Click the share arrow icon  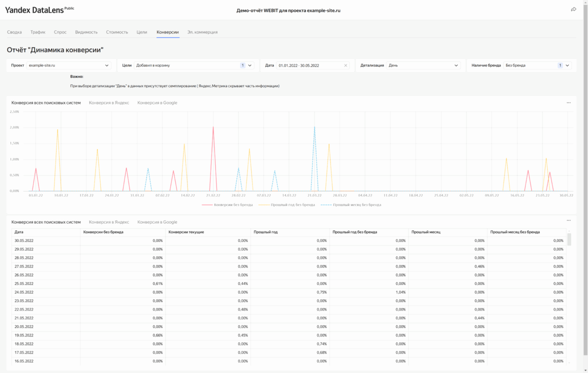coord(573,9)
